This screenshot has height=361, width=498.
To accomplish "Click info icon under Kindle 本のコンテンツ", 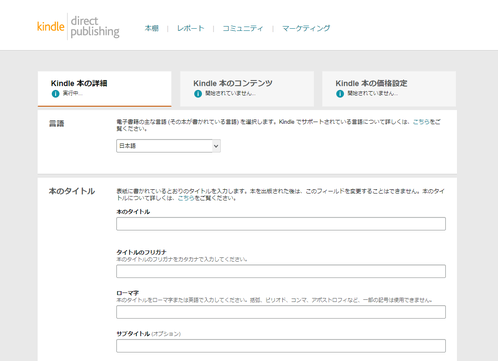I will (x=198, y=94).
